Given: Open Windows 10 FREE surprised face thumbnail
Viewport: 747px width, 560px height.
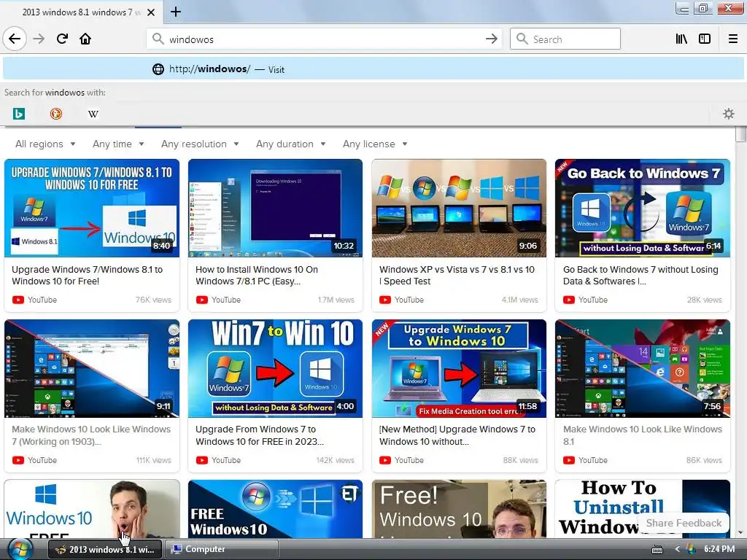Looking at the screenshot, I should tap(92, 509).
